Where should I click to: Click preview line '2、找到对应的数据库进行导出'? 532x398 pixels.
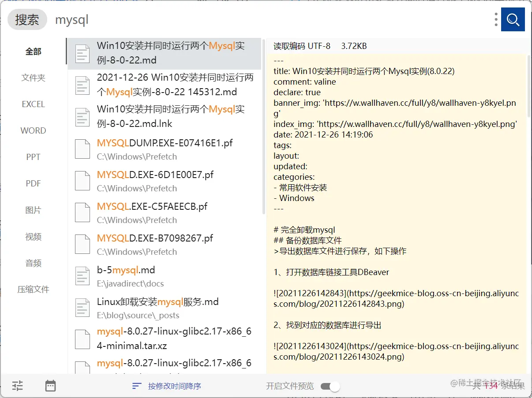tap(327, 325)
